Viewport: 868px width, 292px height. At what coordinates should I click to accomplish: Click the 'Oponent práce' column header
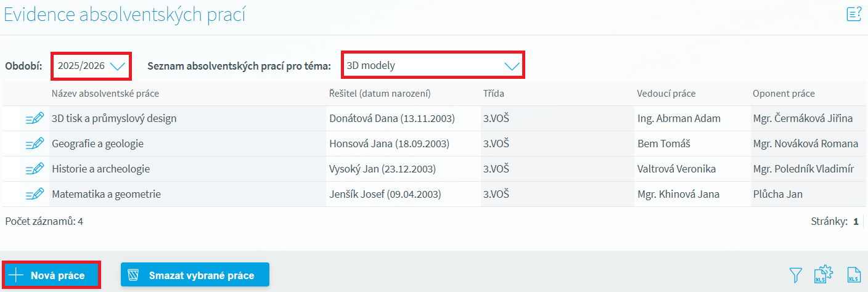[784, 94]
